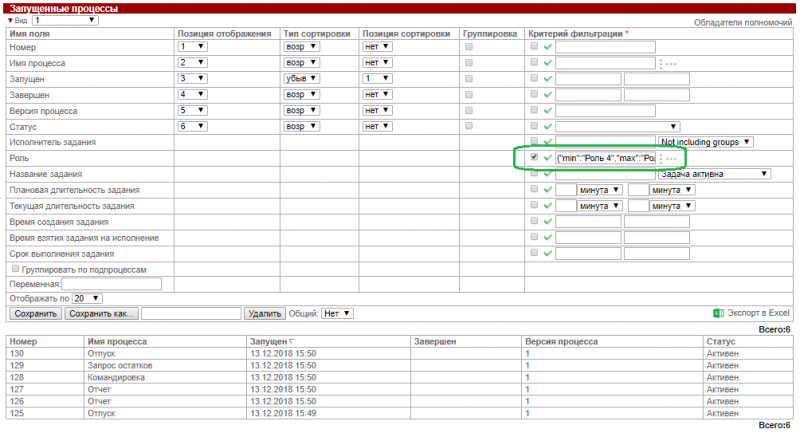Open dotted editor icon beside Роль filter
The image size is (800, 433).
coord(669,159)
